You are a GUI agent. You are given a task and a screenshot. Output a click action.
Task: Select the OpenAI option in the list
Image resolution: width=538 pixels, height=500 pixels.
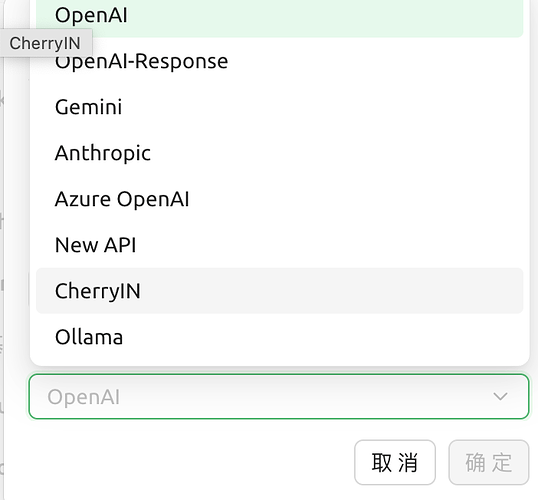pyautogui.click(x=279, y=16)
